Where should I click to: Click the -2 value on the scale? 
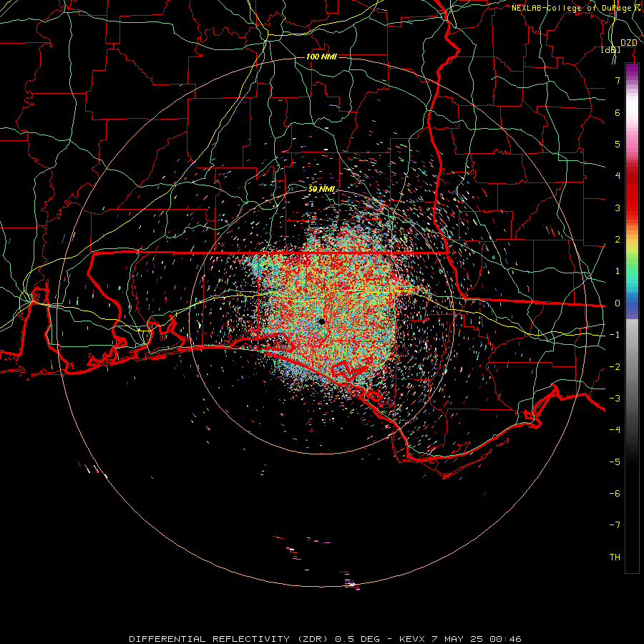tap(615, 367)
